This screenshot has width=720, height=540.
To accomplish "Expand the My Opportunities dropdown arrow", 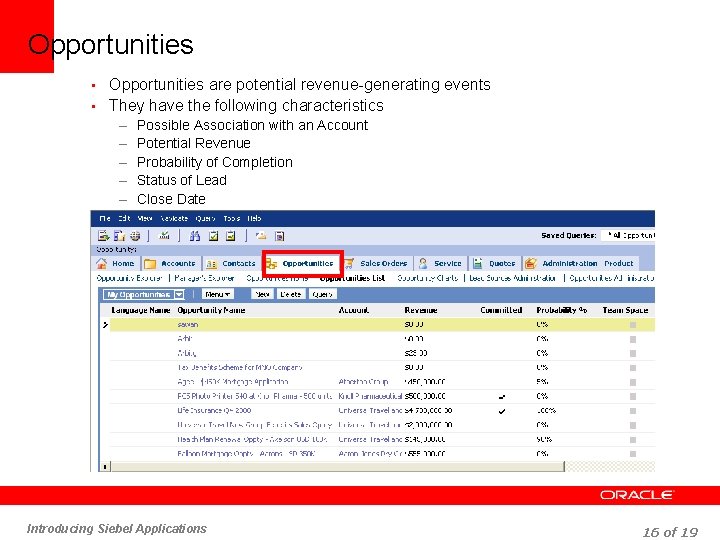I will 179,294.
